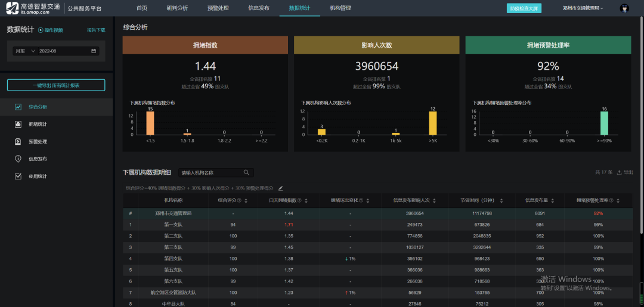Open the calendar icon in date field
644x307 pixels.
[x=94, y=51]
